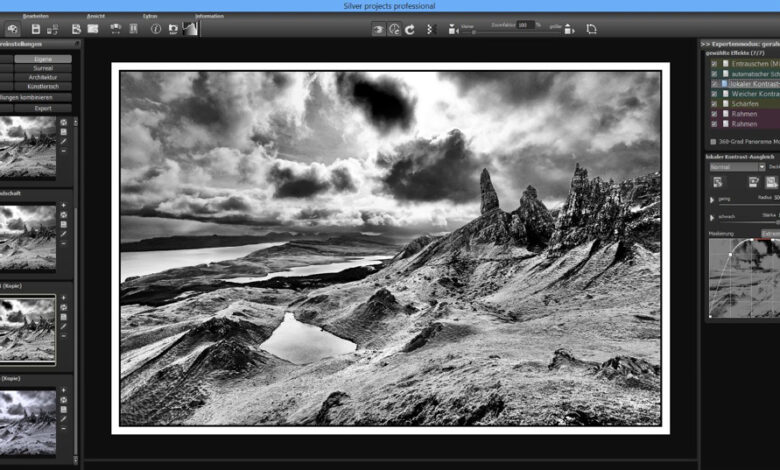Expand the Stärke slider arrow

coord(712,218)
